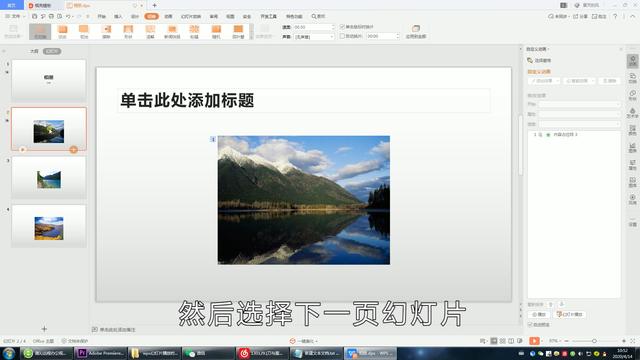This screenshot has width=640, height=360.
Task: Open the Design ribbon tab
Action: click(135, 16)
